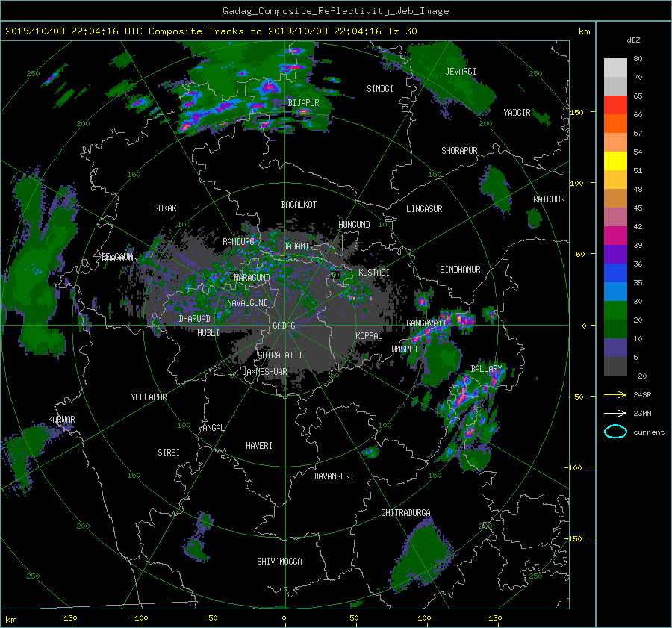Click the JEVARGI city label
This screenshot has width=672, height=628.
coord(461,72)
